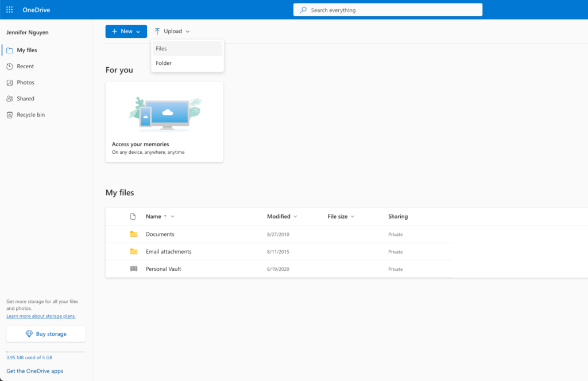
Task: Click the Shared people icon in sidebar
Action: tap(10, 99)
